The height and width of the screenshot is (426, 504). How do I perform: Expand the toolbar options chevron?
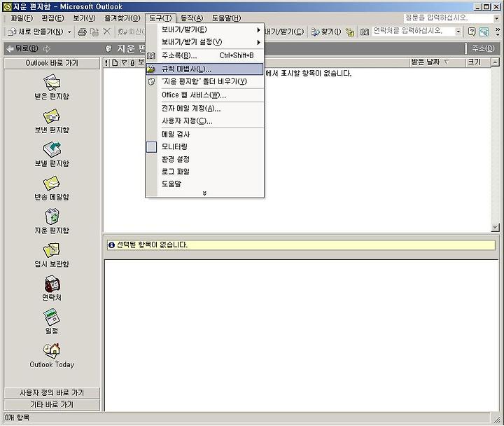coord(498,32)
